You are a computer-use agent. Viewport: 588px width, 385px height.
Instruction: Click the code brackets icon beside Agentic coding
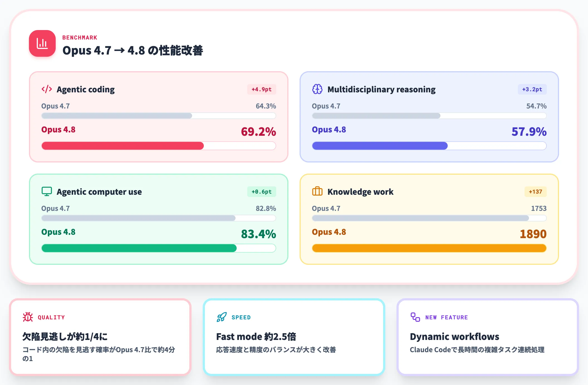tap(47, 89)
